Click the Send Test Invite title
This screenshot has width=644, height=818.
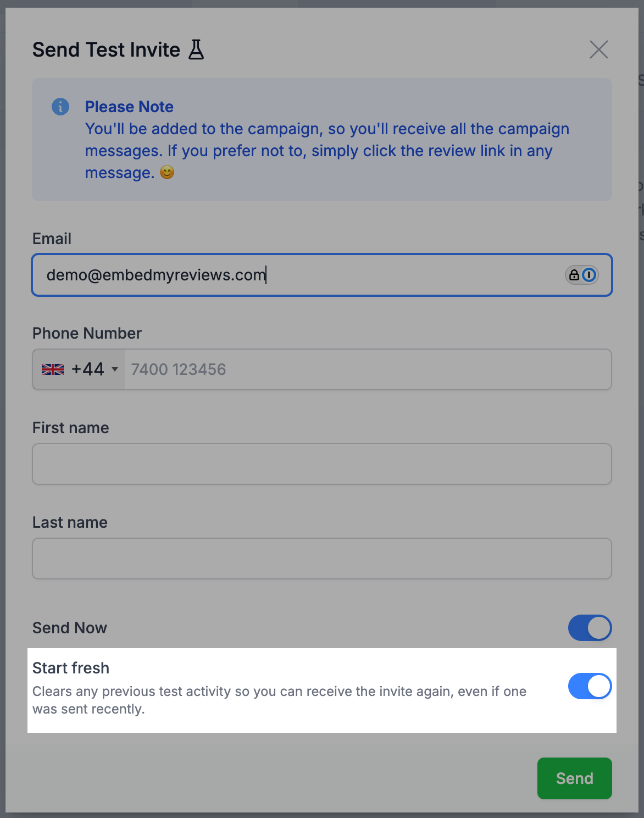106,49
